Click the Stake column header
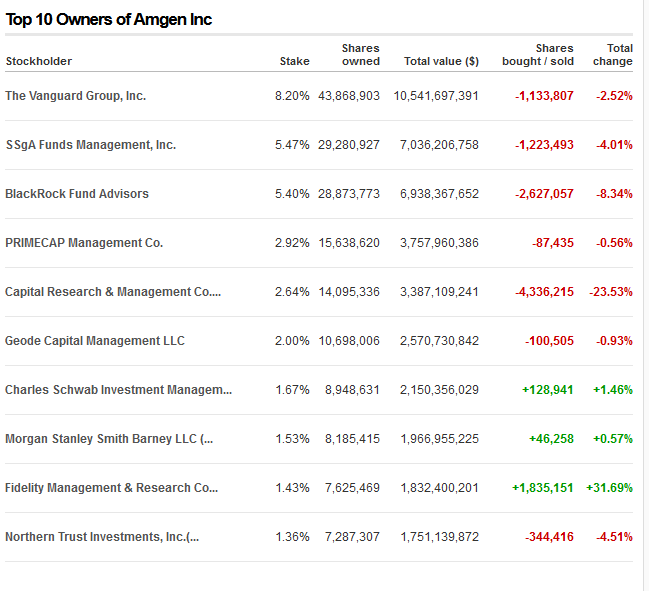This screenshot has height=591, width=649. [x=294, y=61]
